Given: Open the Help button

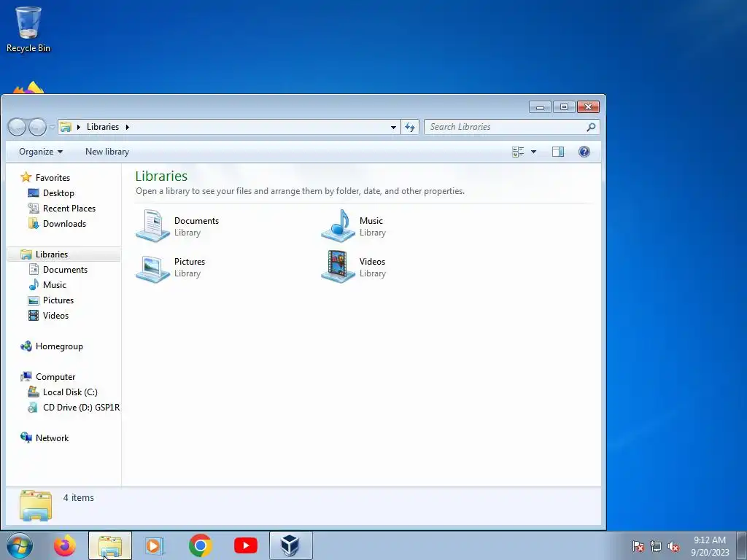Looking at the screenshot, I should tap(584, 152).
